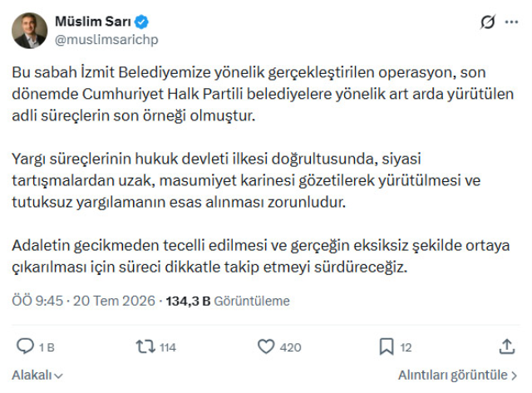Expand the Alakalı sort dropdown
Screen dimensions: 532x393
[x=37, y=375]
